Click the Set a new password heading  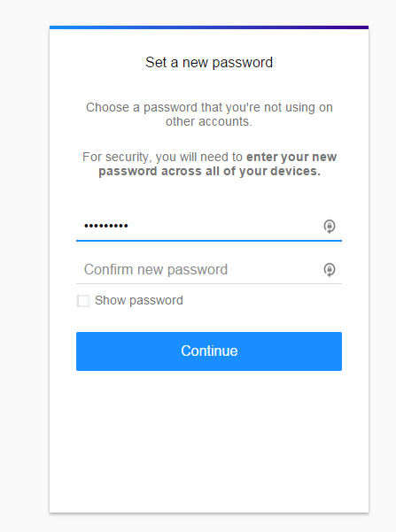tap(209, 63)
